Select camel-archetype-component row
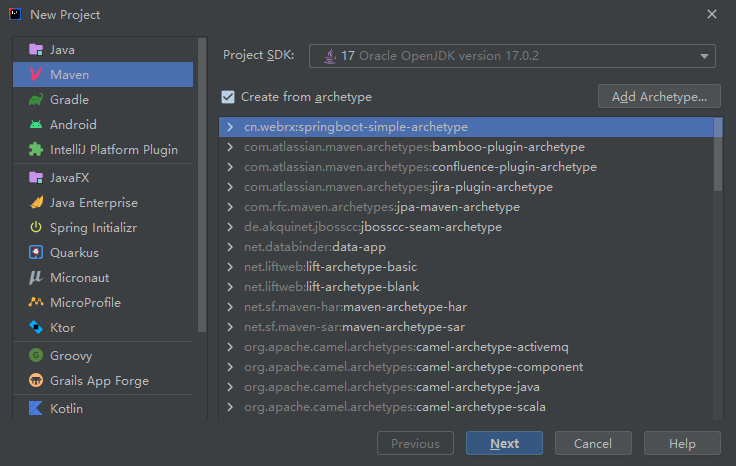The height and width of the screenshot is (466, 736). pyautogui.click(x=466, y=367)
